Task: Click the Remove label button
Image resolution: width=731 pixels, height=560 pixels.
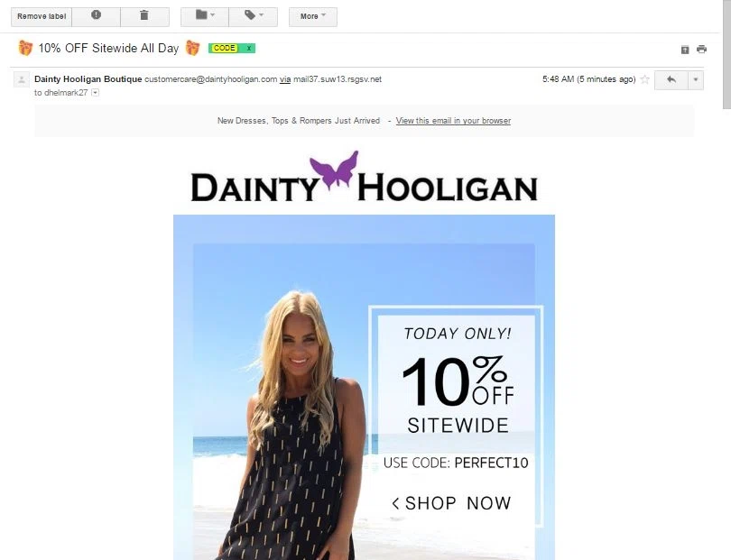Action: [42, 16]
